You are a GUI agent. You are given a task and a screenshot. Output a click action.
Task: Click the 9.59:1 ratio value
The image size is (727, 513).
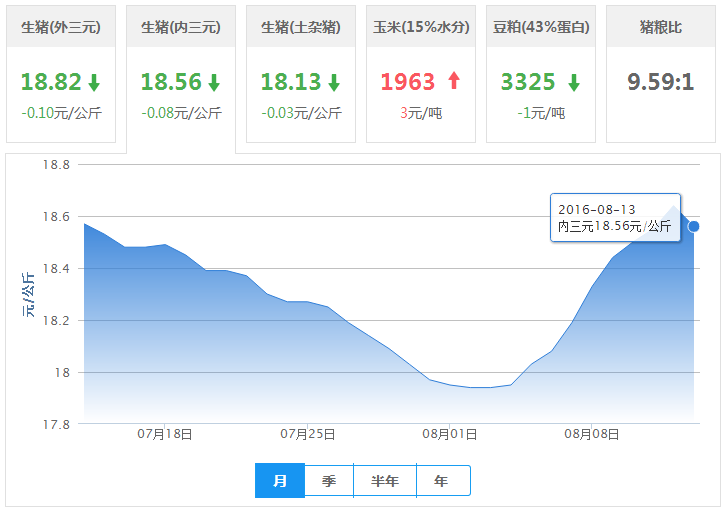click(661, 82)
